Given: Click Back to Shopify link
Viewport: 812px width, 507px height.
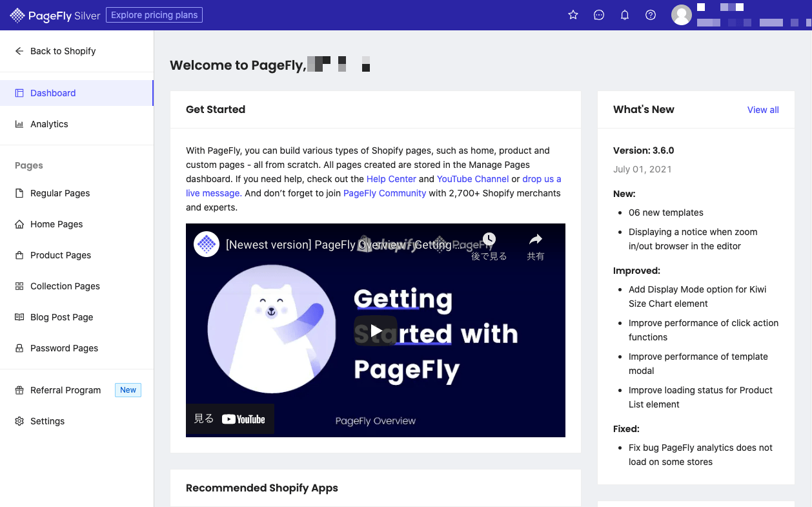Looking at the screenshot, I should coord(63,51).
